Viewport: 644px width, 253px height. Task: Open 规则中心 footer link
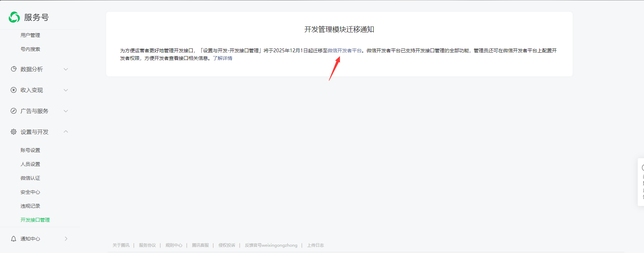coord(174,245)
